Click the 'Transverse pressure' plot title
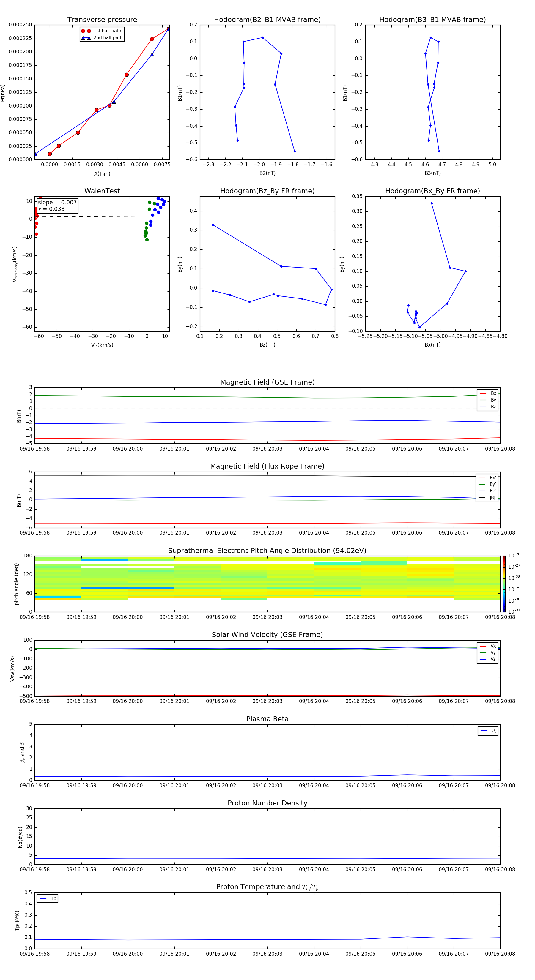This screenshot has width=535, height=980. (102, 20)
